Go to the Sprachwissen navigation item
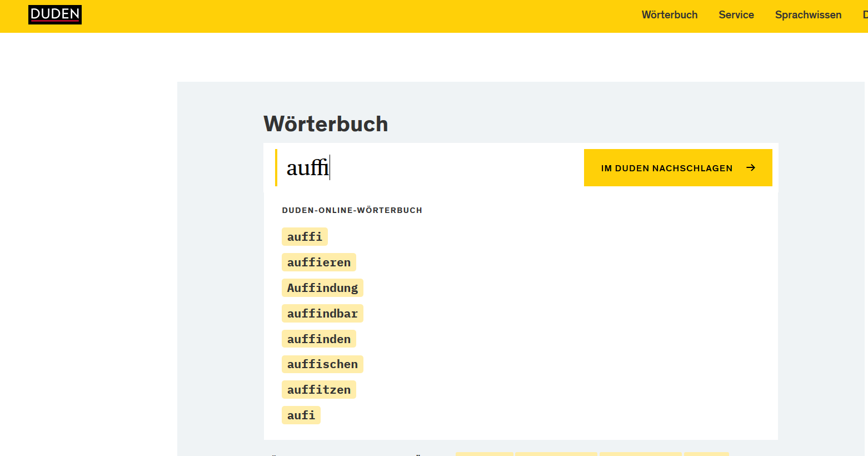The height and width of the screenshot is (456, 868). 808,15
